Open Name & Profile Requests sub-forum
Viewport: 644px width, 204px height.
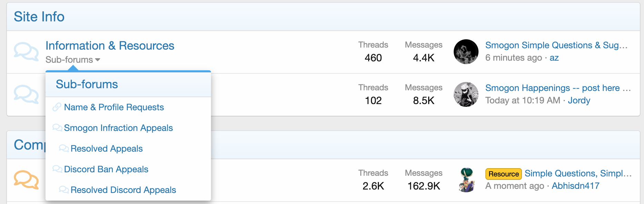pyautogui.click(x=114, y=107)
